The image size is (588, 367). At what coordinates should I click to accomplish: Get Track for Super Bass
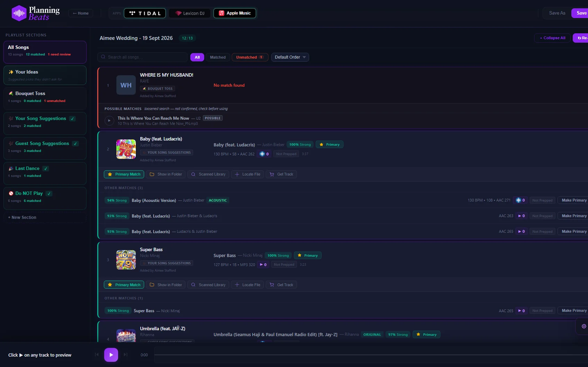[x=281, y=285]
